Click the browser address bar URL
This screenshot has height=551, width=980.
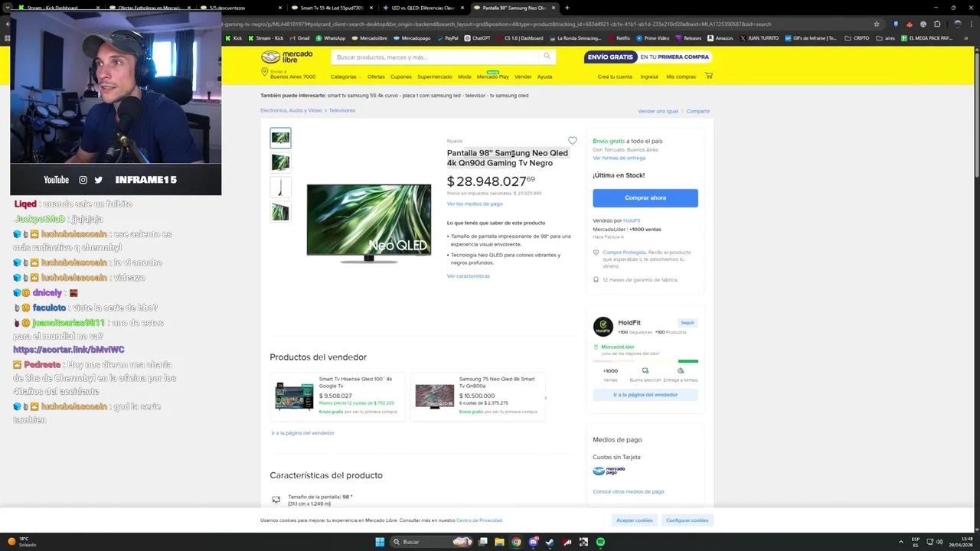[x=495, y=24]
